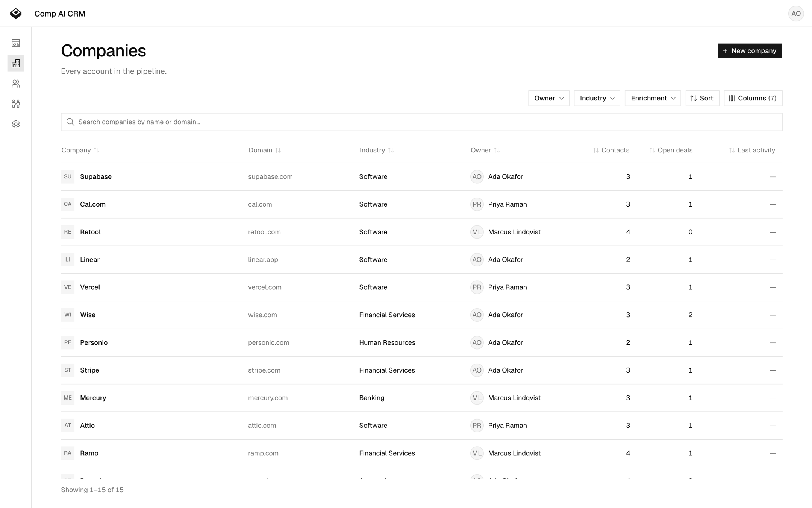This screenshot has width=812, height=508.
Task: Open the Stripe company name
Action: pyautogui.click(x=89, y=370)
